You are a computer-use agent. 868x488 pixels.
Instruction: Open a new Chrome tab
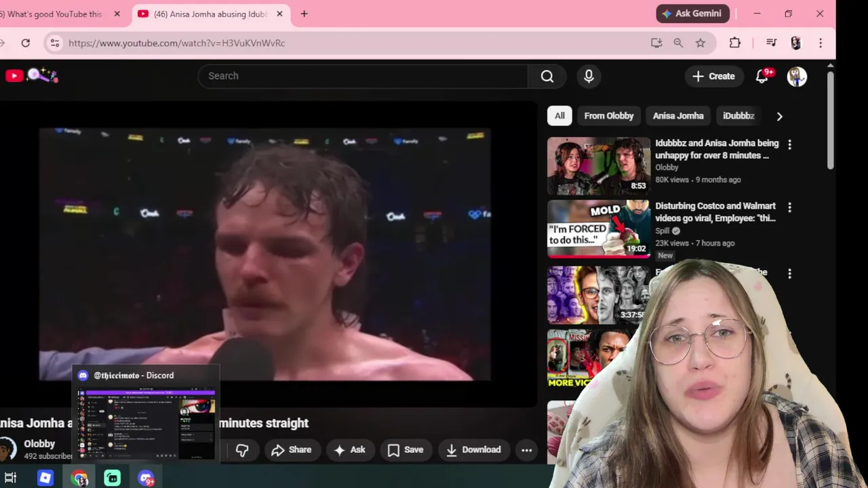click(304, 14)
